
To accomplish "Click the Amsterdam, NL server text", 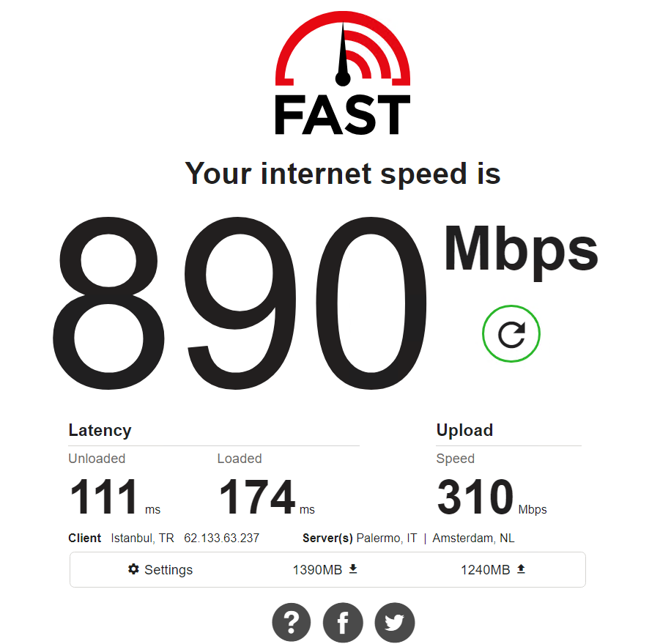I will (x=473, y=538).
